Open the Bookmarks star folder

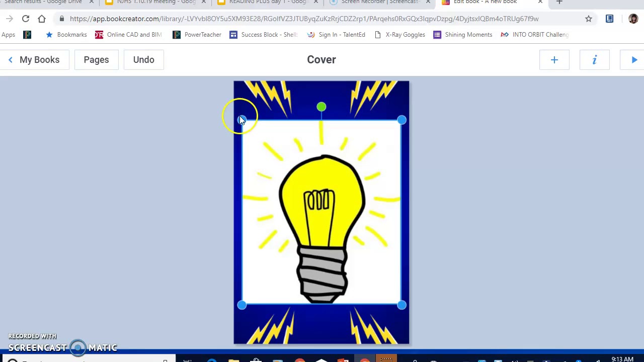pyautogui.click(x=66, y=35)
